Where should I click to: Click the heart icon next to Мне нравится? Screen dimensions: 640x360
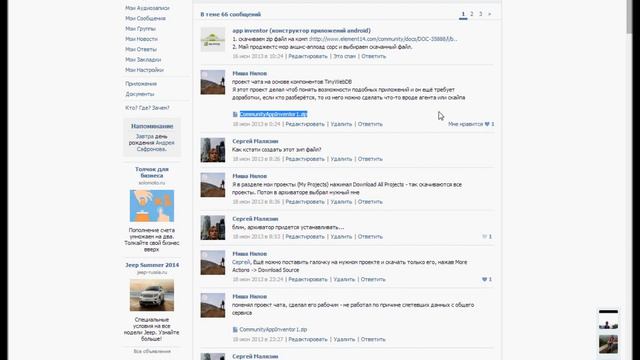pos(487,124)
